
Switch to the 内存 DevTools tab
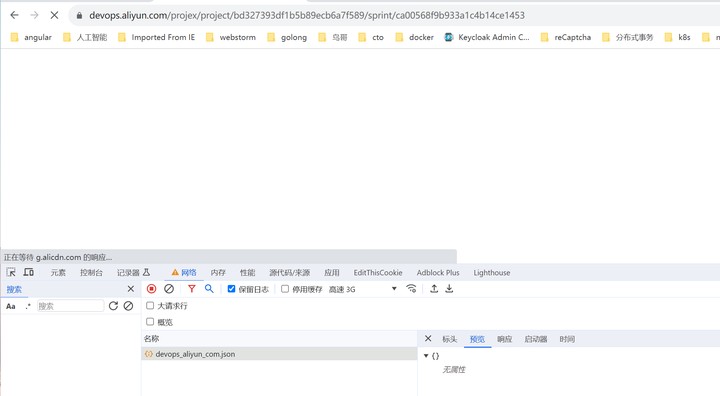[x=218, y=272]
